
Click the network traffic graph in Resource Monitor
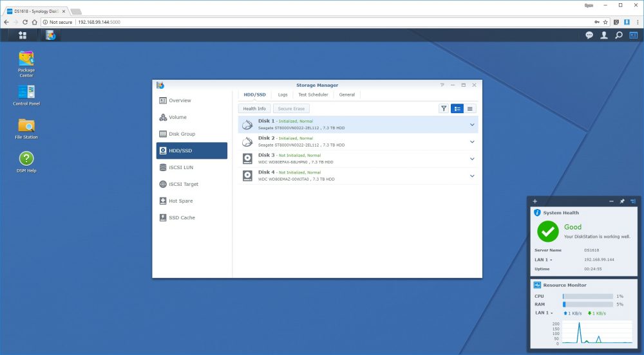tap(597, 332)
